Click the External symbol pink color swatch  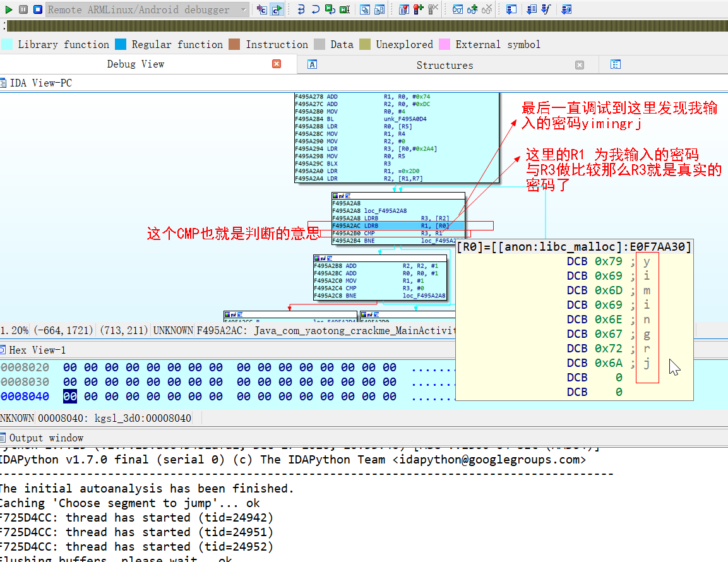[445, 44]
